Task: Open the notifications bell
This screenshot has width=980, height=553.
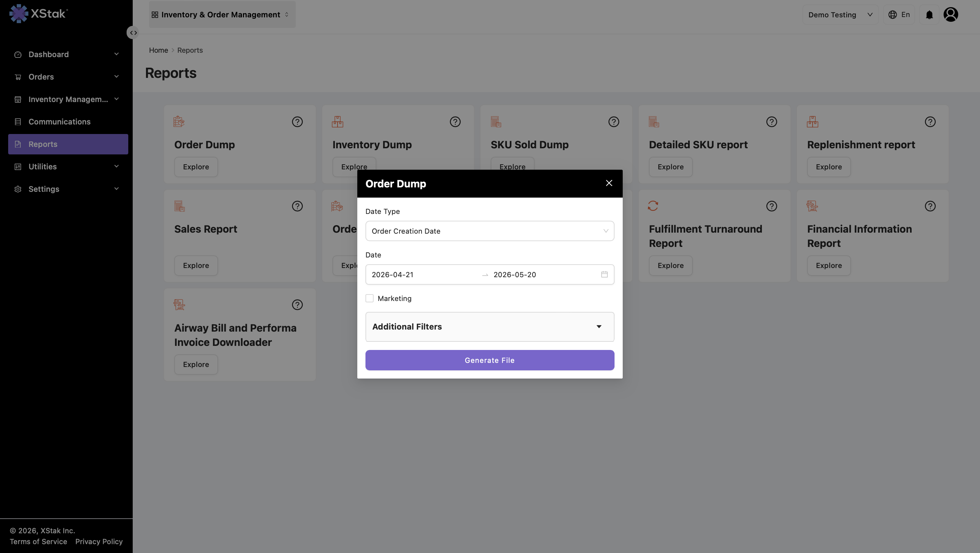Action: pos(929,15)
